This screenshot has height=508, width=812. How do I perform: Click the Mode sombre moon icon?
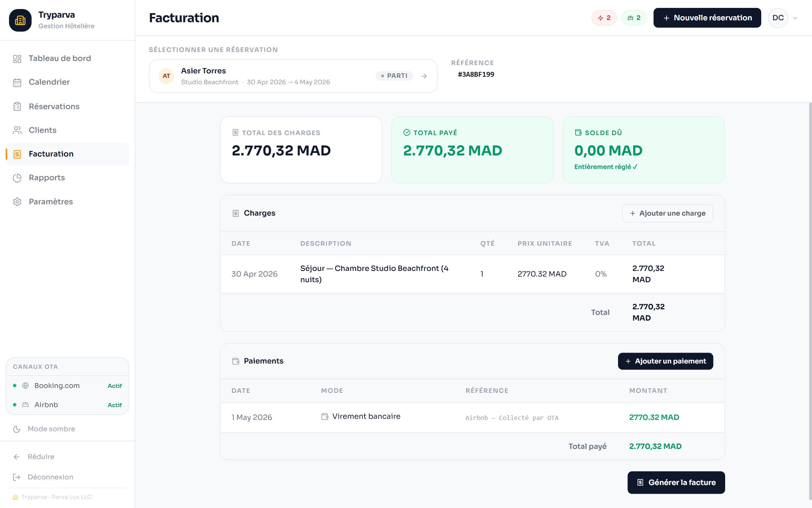coord(17,429)
